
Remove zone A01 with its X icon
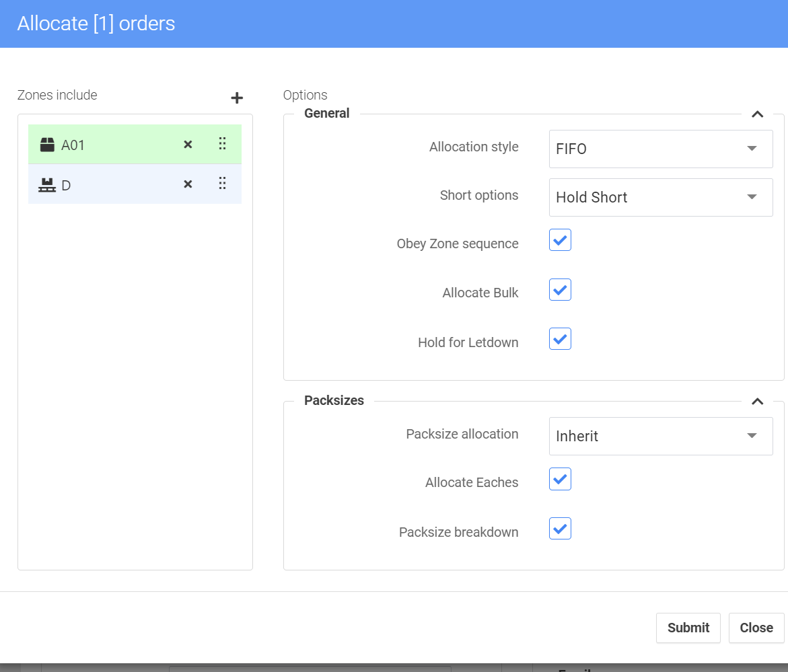click(x=188, y=145)
